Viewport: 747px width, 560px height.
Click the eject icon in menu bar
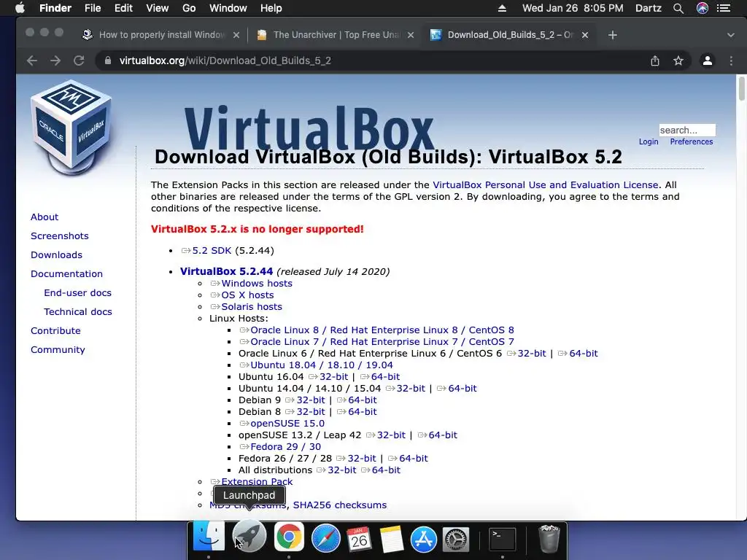(x=502, y=8)
